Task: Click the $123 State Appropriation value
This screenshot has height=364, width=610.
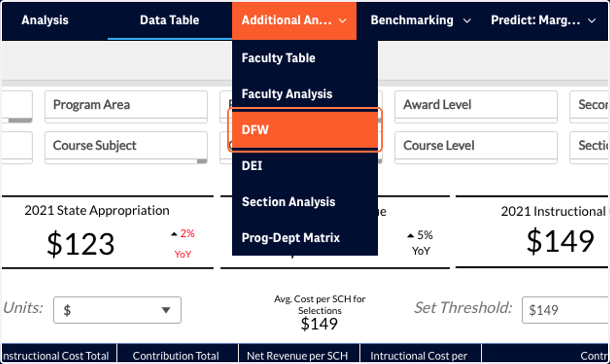Action: tap(80, 244)
